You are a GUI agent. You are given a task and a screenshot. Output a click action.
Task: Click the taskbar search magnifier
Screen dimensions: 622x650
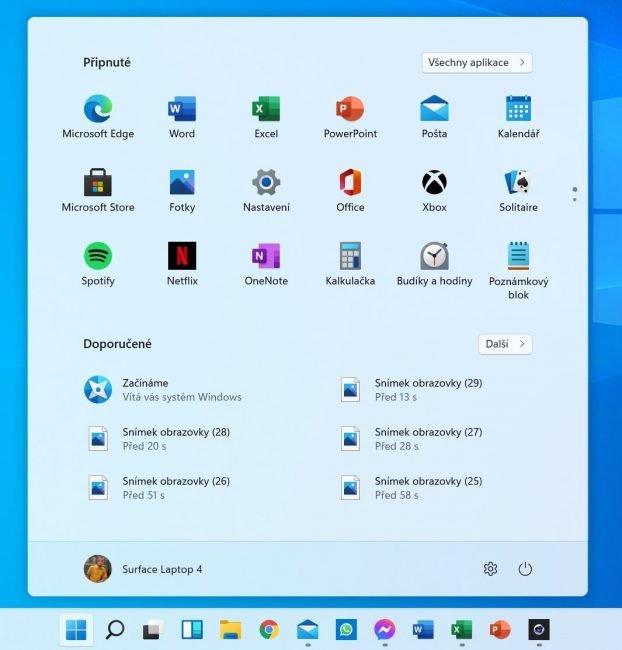115,629
